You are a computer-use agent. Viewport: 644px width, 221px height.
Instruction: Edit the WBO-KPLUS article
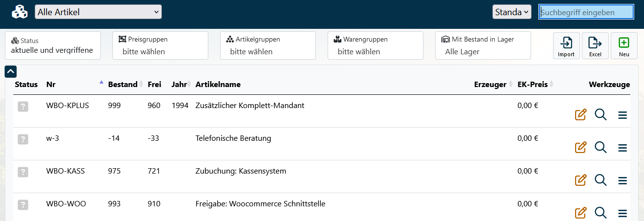[580, 115]
